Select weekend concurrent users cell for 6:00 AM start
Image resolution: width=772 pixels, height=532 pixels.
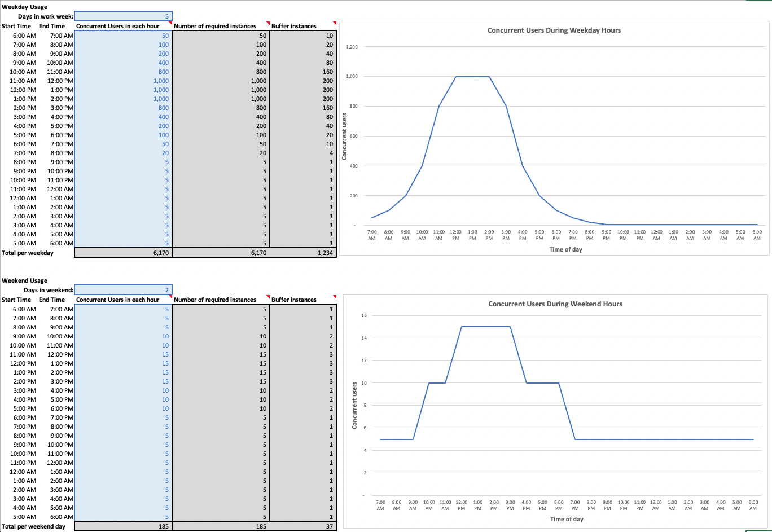(x=123, y=309)
